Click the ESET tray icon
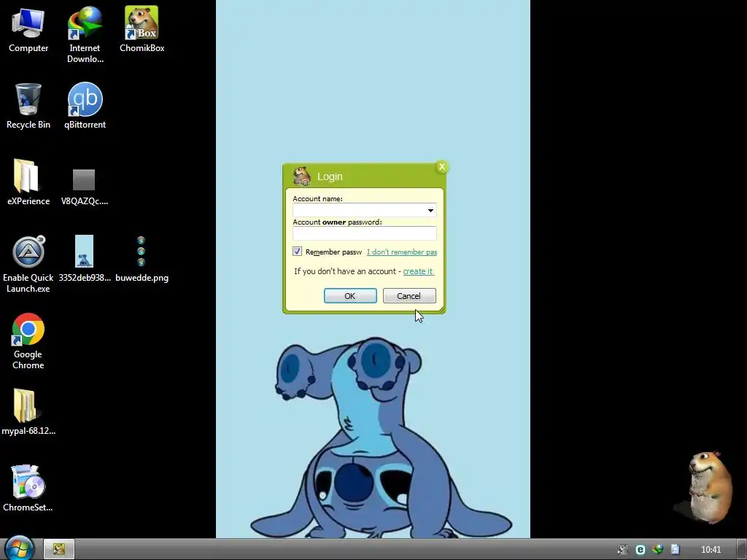The height and width of the screenshot is (560, 747). [640, 550]
